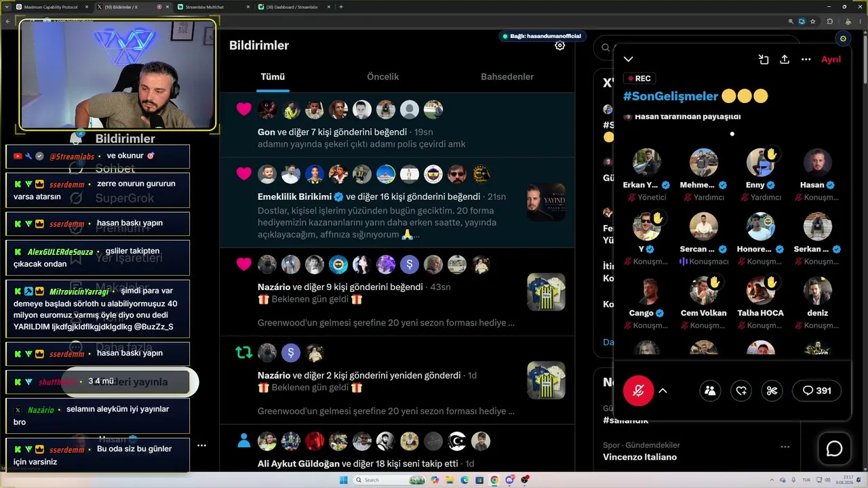Select the Tümü notifications tab
Screen dimensions: 868x488
tap(273, 77)
